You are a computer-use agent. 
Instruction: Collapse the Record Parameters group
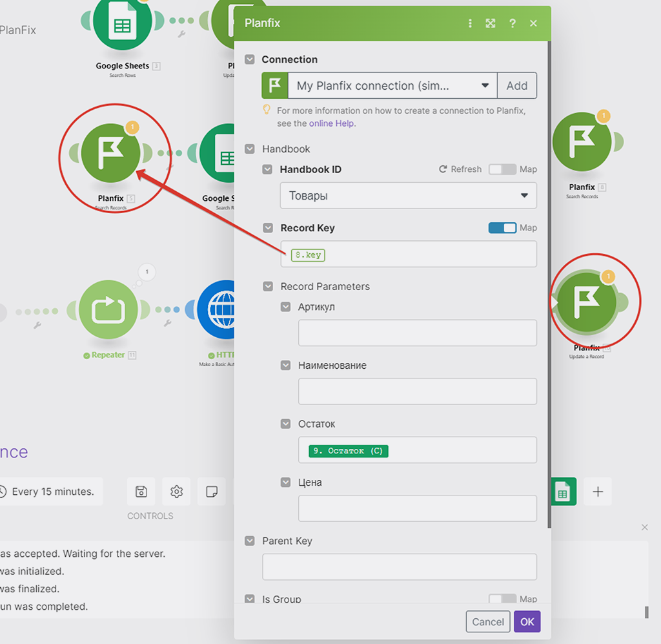pyautogui.click(x=268, y=286)
